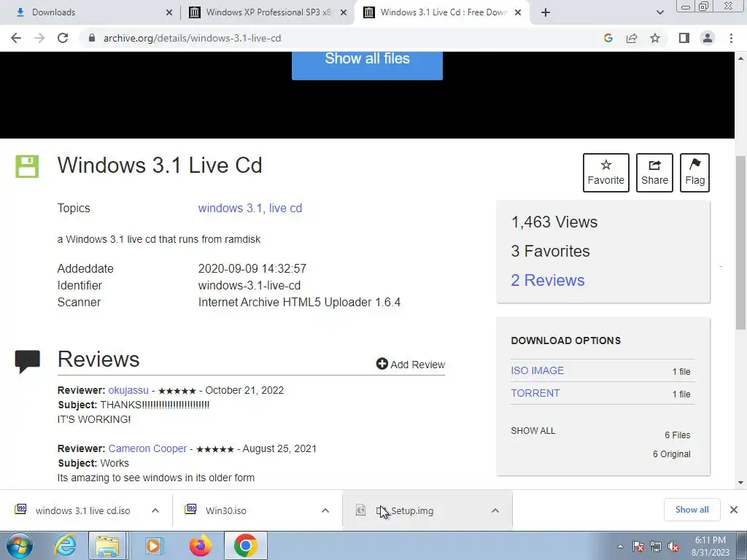Reload the archive.org page
747x560 pixels.
pyautogui.click(x=63, y=38)
